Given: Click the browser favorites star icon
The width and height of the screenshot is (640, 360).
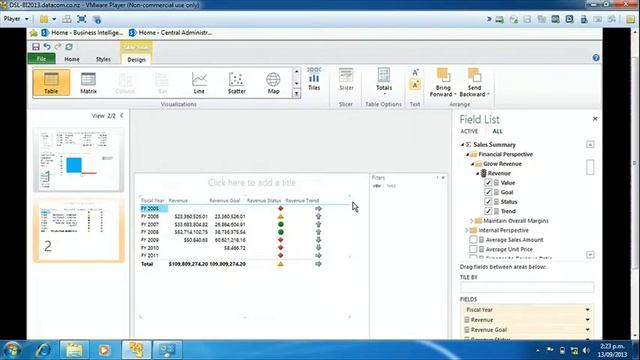Looking at the screenshot, I should tap(33, 33).
